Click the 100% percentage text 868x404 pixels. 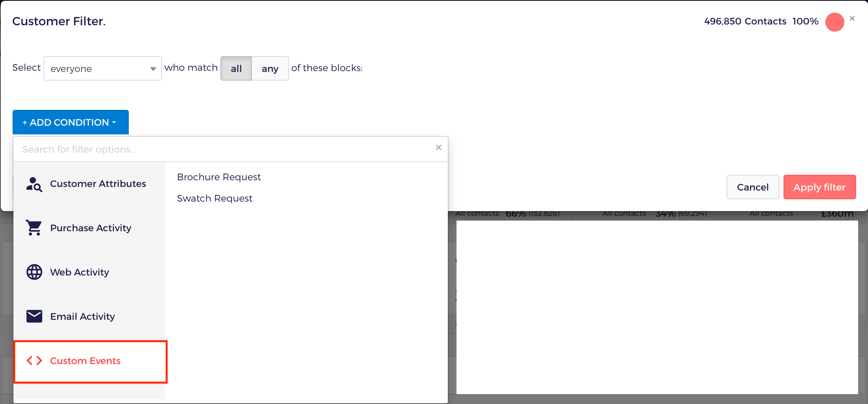click(x=806, y=21)
